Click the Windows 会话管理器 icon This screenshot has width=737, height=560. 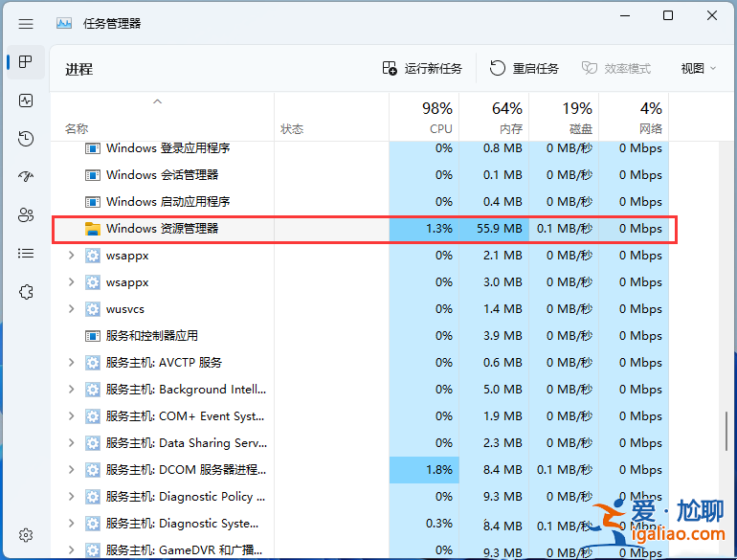coord(93,175)
